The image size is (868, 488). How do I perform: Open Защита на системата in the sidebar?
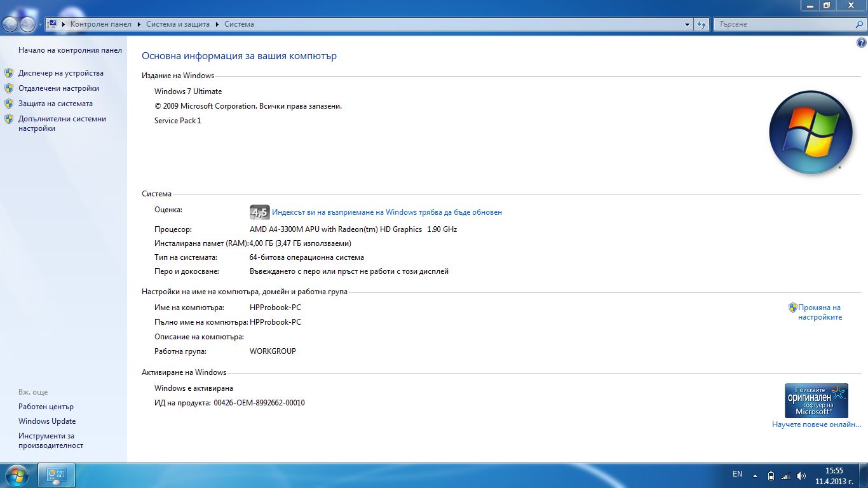tap(55, 104)
